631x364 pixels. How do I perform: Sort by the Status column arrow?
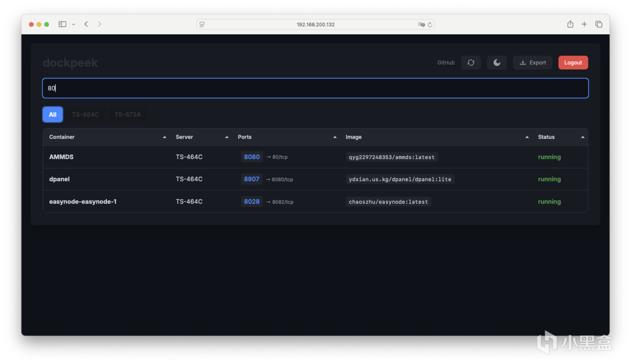(583, 137)
